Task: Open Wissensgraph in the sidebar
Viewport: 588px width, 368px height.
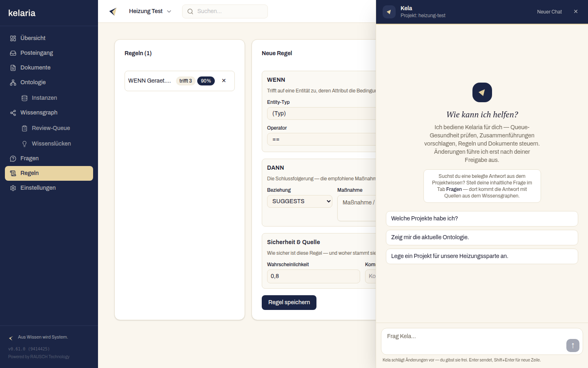Action: point(49,113)
